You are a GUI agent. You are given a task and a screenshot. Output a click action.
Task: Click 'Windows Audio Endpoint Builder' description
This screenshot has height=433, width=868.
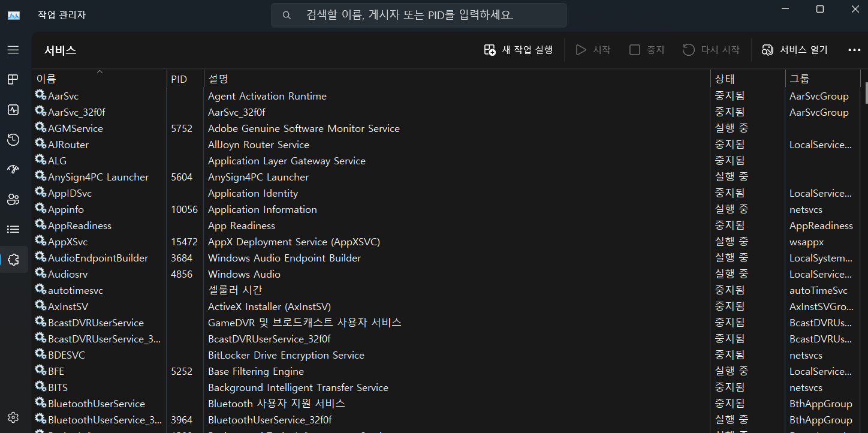284,258
